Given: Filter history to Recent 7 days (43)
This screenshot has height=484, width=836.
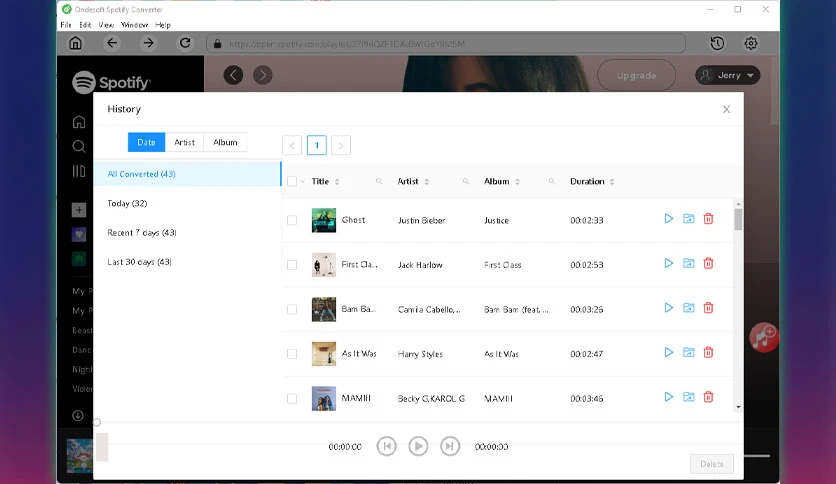Looking at the screenshot, I should [x=187, y=232].
